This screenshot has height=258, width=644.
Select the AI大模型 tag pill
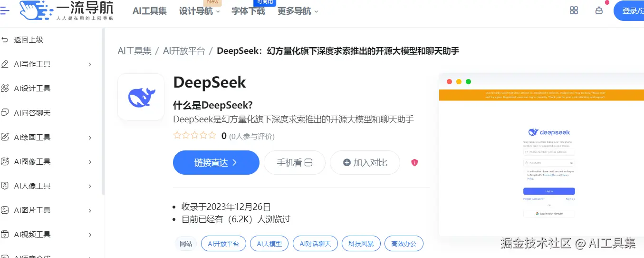tap(269, 244)
